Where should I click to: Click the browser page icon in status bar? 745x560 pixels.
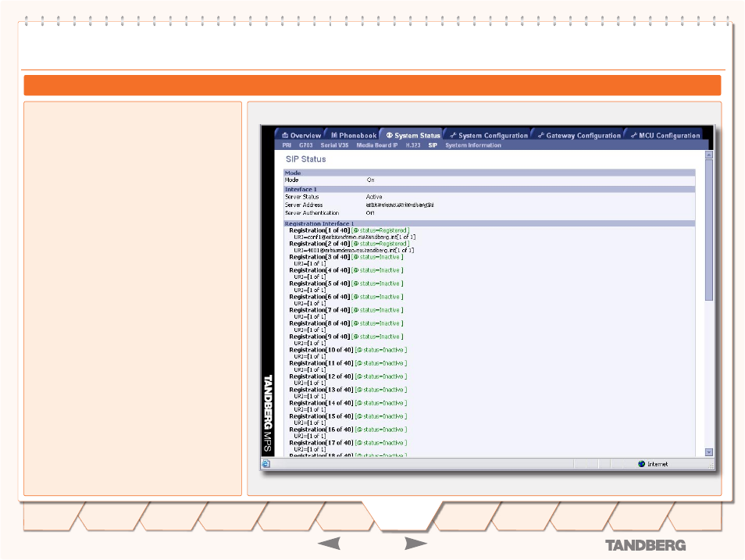point(266,464)
